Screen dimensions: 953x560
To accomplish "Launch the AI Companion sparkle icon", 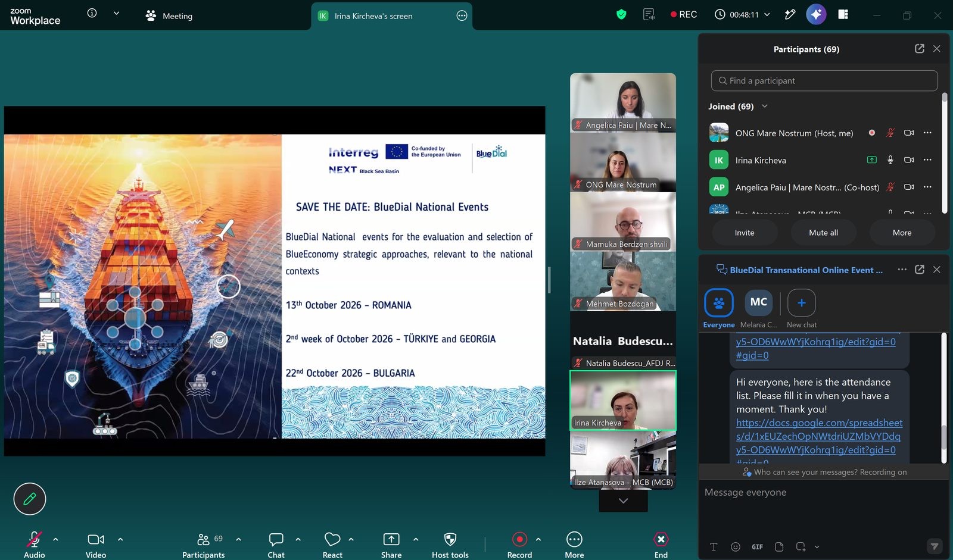I will (816, 14).
